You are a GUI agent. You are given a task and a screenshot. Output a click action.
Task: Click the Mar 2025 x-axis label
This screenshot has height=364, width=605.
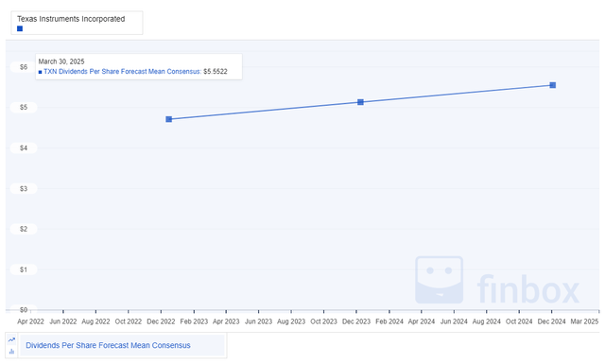click(x=584, y=321)
